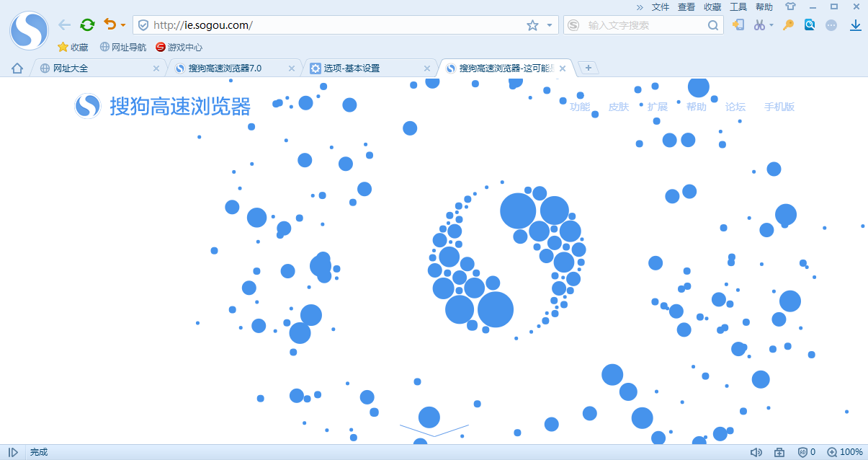Viewport: 868px width, 460px height.
Task: Open the 手机版 page nav link
Action: pyautogui.click(x=779, y=107)
